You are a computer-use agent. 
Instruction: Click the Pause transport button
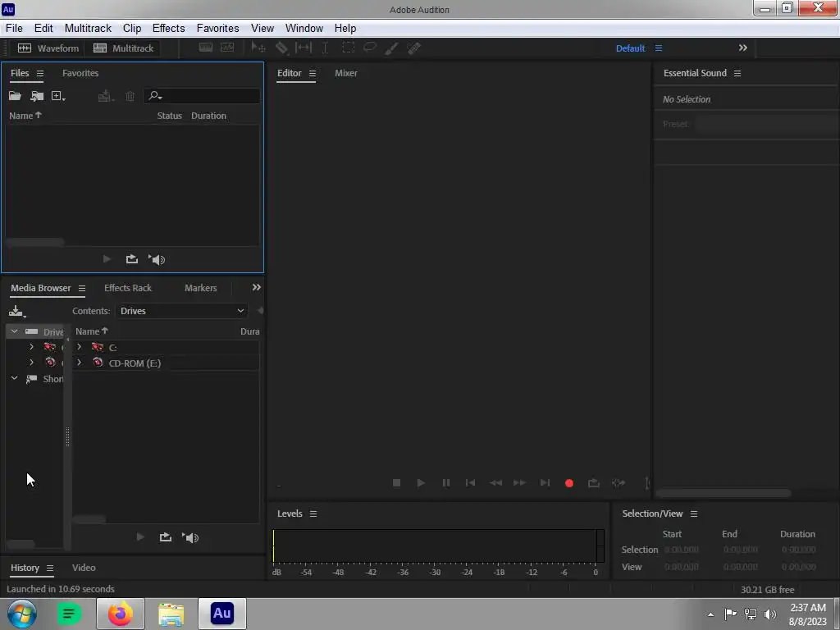pos(445,482)
